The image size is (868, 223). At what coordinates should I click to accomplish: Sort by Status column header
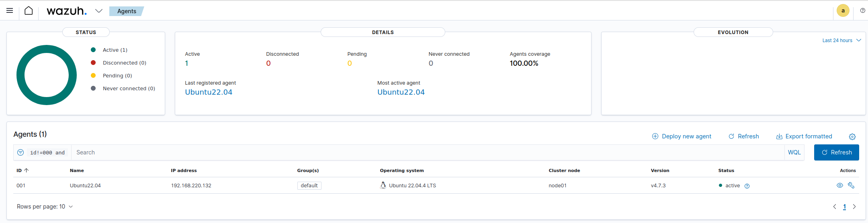[726, 170]
